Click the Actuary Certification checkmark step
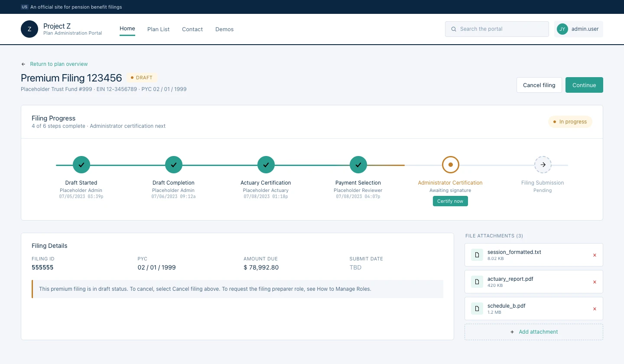 pos(266,165)
